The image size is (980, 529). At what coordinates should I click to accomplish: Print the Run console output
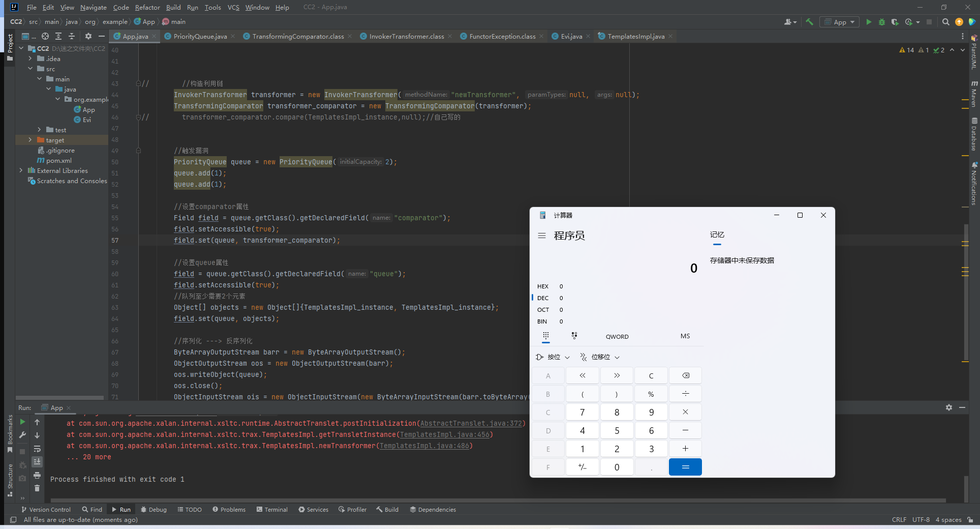coord(37,475)
